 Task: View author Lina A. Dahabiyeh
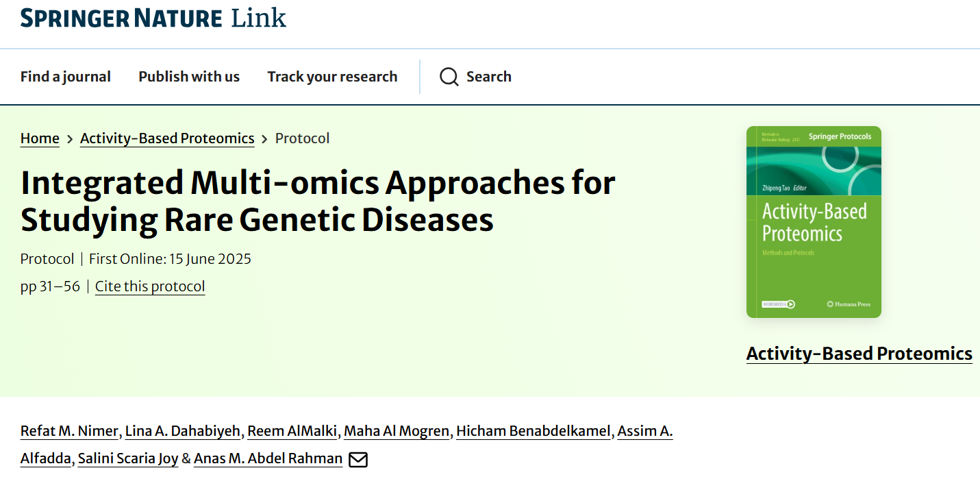pos(183,431)
